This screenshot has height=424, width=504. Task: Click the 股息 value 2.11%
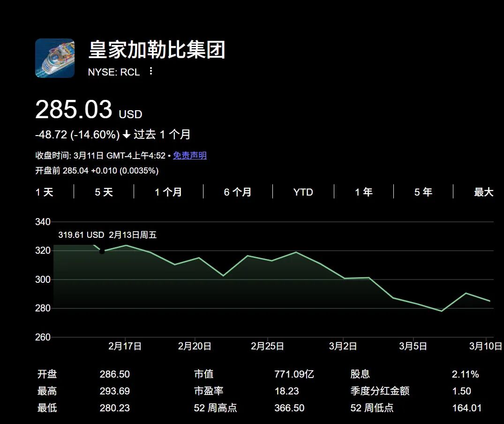(x=466, y=374)
